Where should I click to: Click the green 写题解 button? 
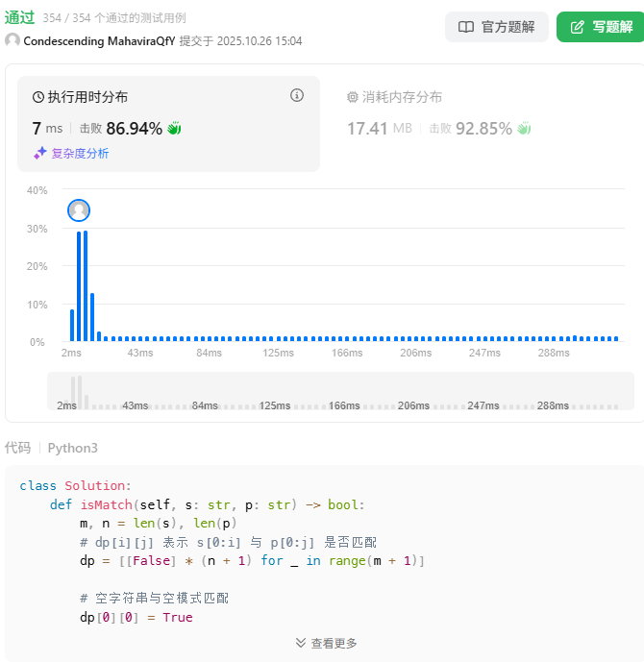[600, 27]
